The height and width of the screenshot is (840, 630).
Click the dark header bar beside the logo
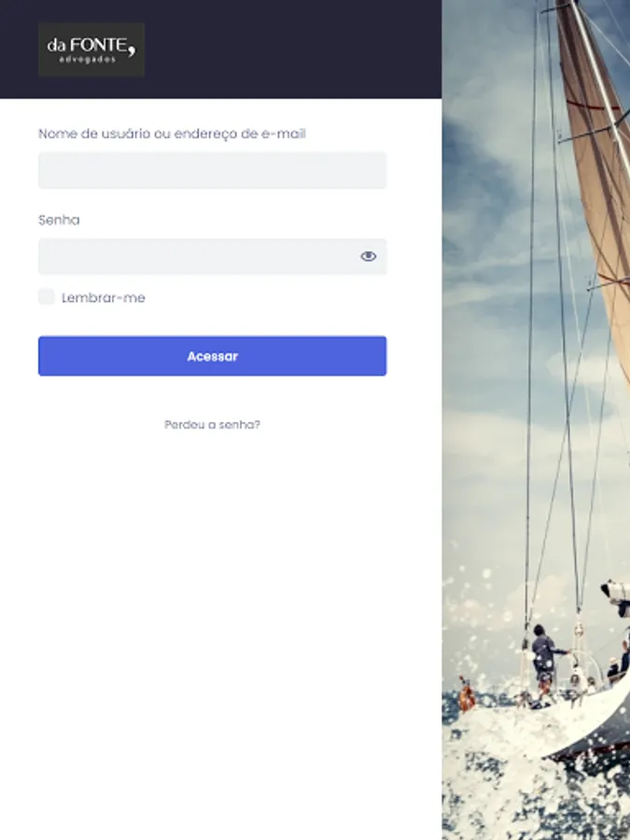[x=292, y=49]
